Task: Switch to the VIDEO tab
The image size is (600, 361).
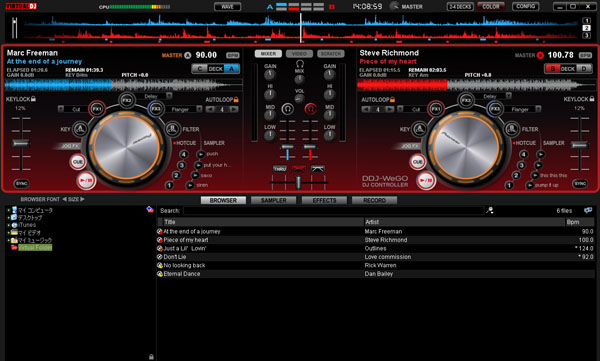Action: pos(299,54)
